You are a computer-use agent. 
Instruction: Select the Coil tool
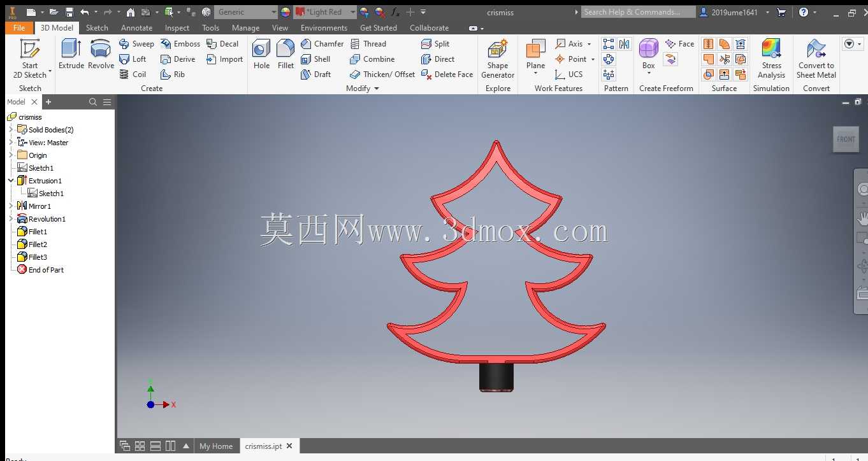[x=133, y=74]
